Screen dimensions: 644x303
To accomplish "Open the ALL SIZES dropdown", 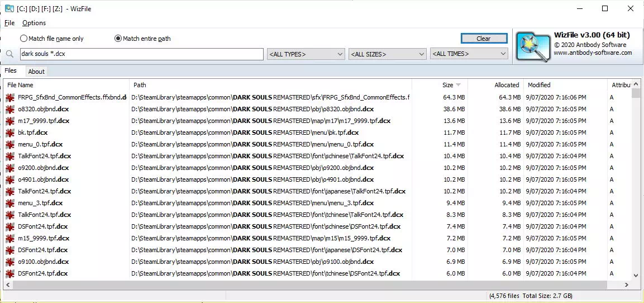I will click(387, 54).
